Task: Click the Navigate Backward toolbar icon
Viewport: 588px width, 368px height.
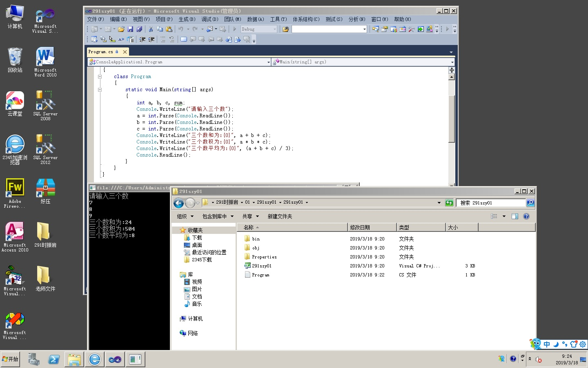Action: (209, 29)
